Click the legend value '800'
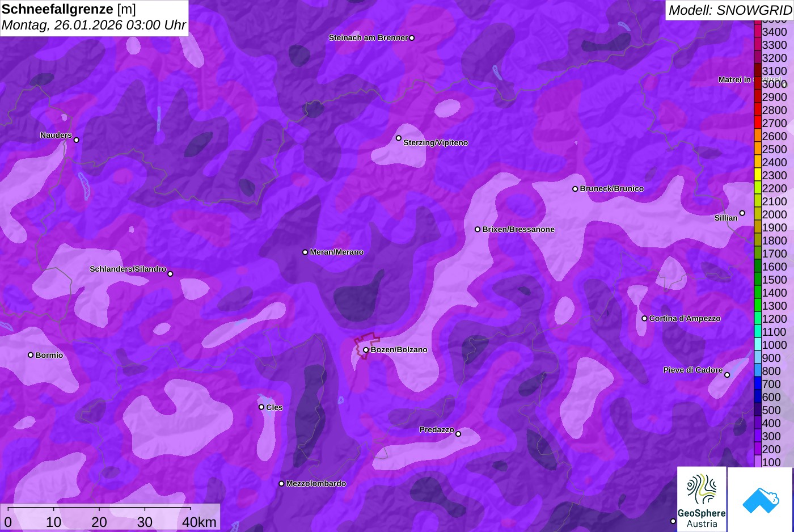794x532 pixels. (x=771, y=371)
